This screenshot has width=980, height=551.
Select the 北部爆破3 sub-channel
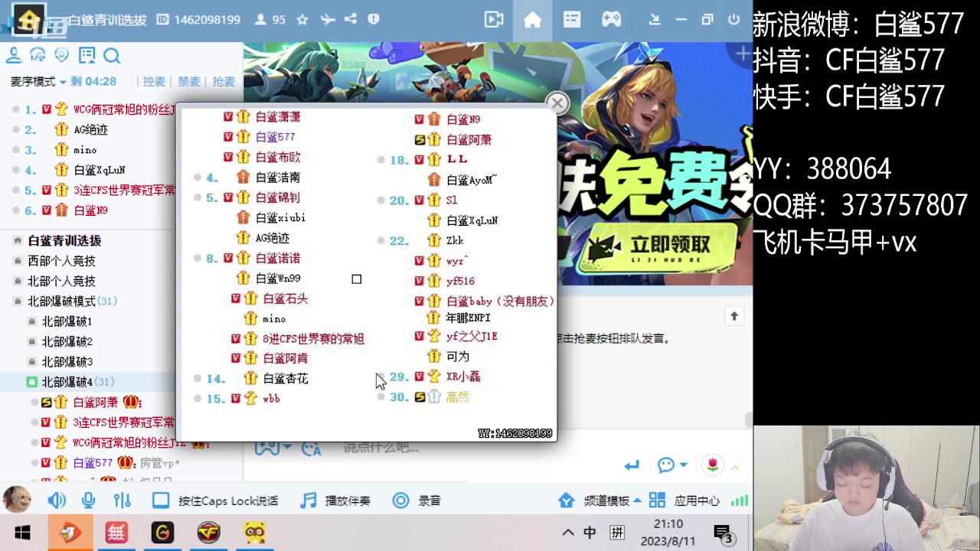(x=67, y=361)
